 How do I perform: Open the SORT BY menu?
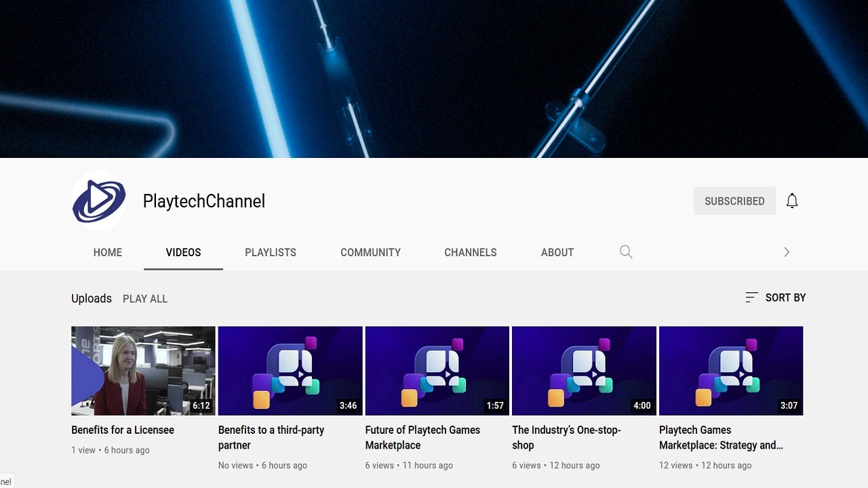coord(775,298)
